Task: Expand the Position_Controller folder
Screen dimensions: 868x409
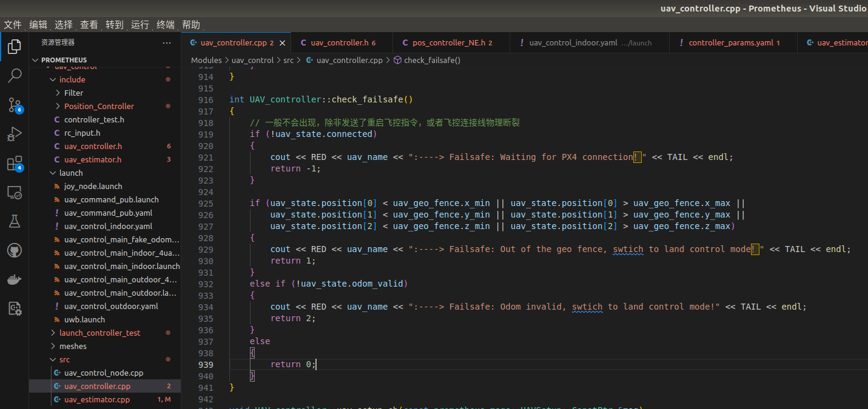Action: click(105, 106)
